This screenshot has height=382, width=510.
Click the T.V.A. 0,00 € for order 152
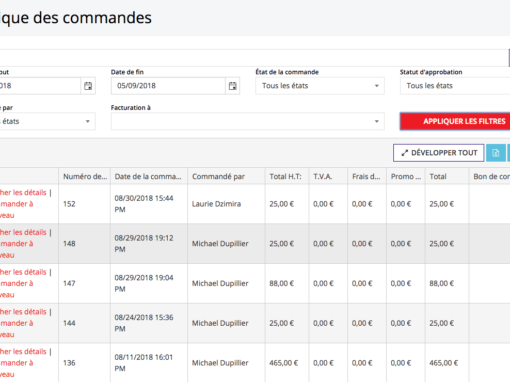pos(323,204)
